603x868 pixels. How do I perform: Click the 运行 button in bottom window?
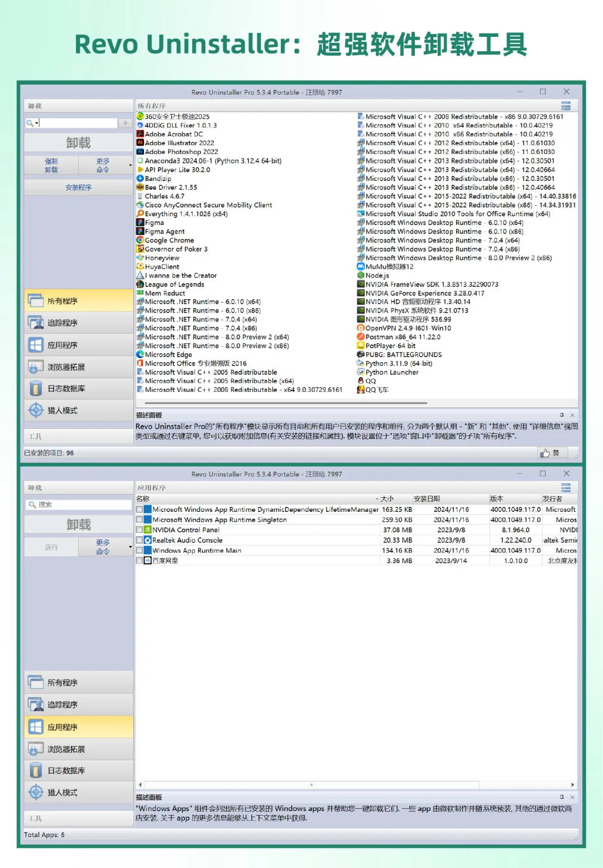[x=51, y=547]
